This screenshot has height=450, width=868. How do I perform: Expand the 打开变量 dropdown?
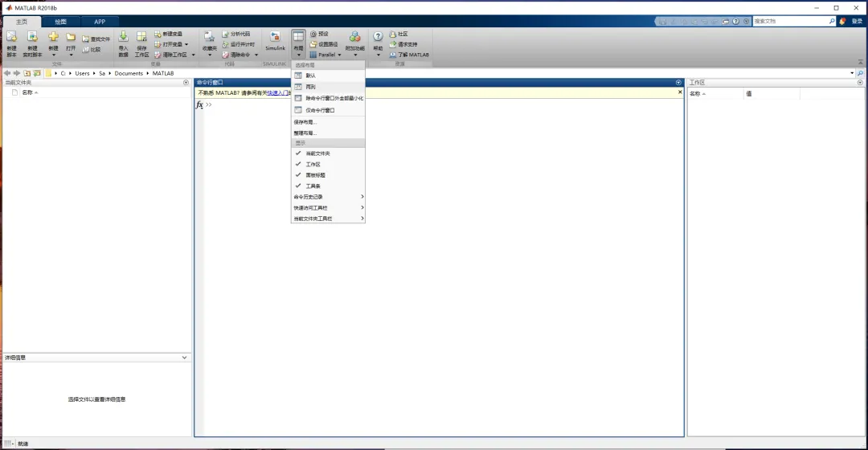[186, 44]
